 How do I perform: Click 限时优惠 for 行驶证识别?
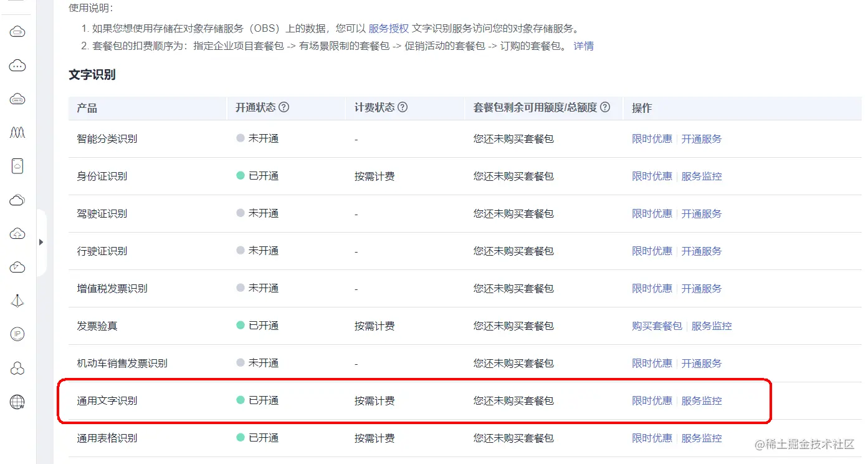(652, 251)
